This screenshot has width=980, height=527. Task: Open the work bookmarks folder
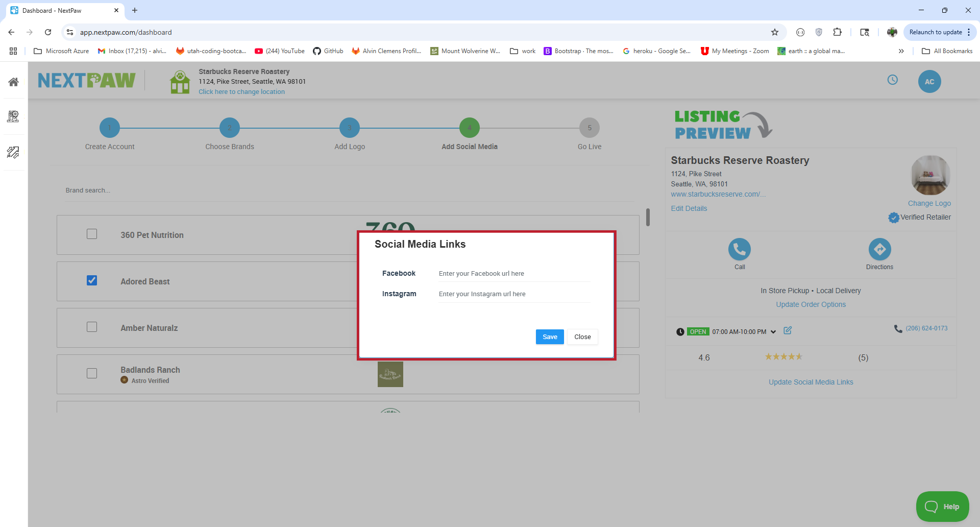pos(523,51)
